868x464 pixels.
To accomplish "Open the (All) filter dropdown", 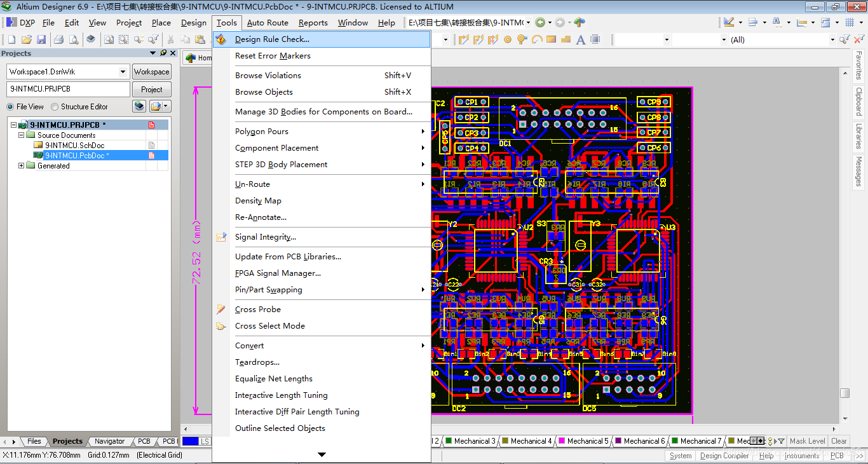I will click(x=833, y=39).
